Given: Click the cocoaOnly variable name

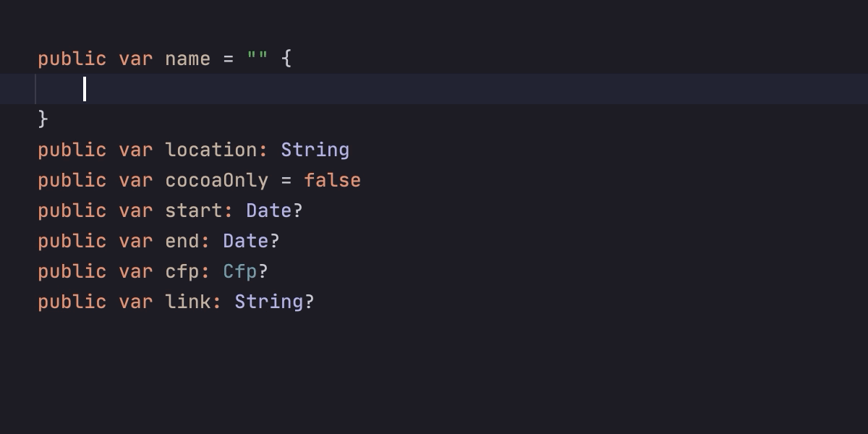Looking at the screenshot, I should pos(217,180).
